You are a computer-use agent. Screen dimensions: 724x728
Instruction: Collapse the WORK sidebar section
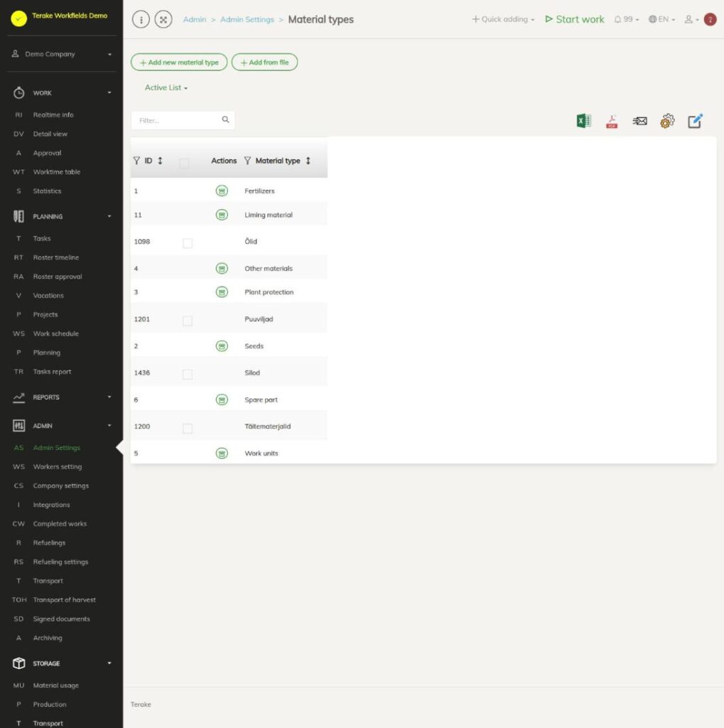point(109,93)
